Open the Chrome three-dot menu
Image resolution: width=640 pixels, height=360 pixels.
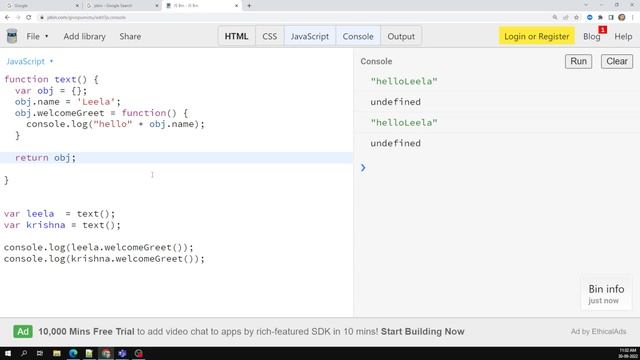point(633,18)
